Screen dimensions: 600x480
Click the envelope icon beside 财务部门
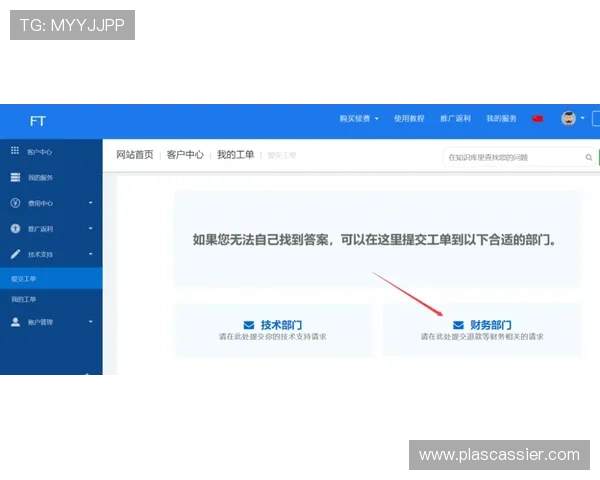click(458, 325)
